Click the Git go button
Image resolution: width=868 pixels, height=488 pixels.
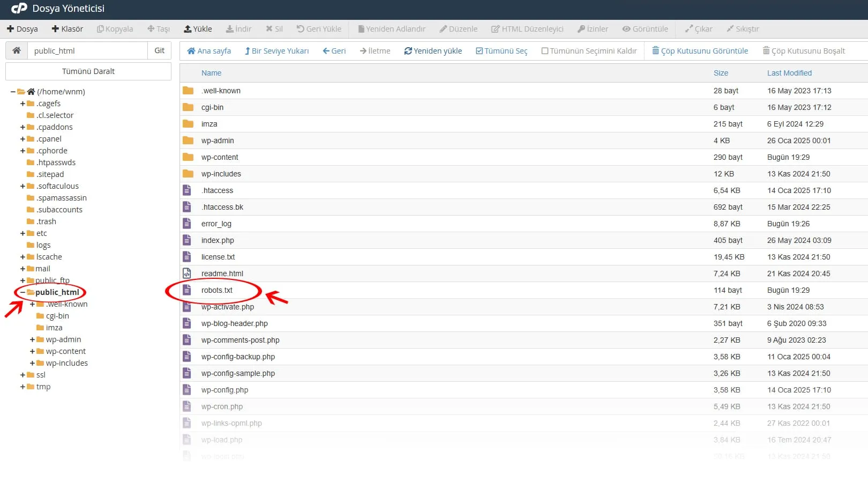[x=160, y=50]
